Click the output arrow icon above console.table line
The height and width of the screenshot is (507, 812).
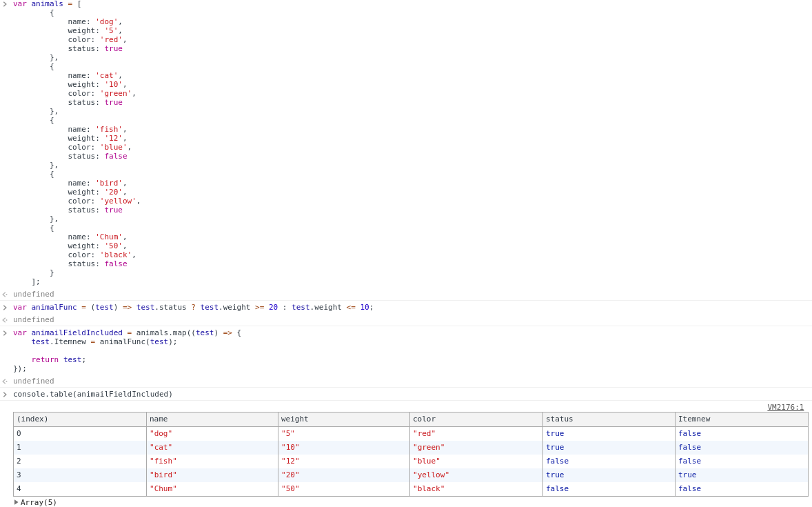pos(5,381)
